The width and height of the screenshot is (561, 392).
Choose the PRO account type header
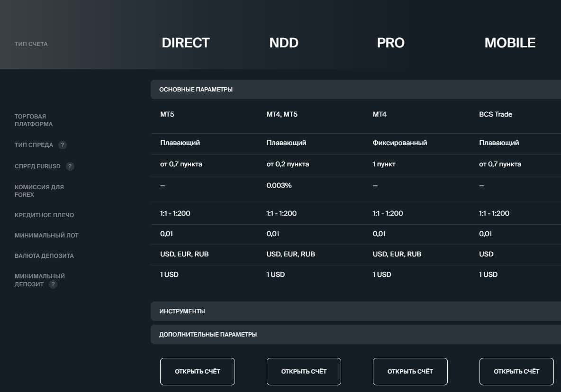390,43
